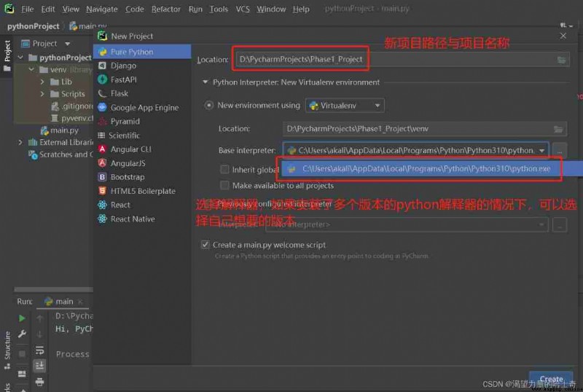
Task: Open the Navigate menu
Action: (x=102, y=9)
